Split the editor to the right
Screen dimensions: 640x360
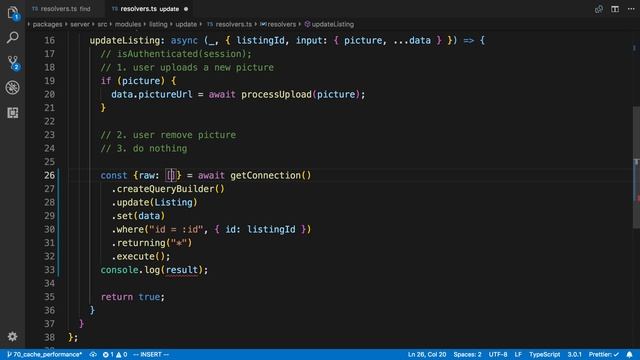(615, 9)
